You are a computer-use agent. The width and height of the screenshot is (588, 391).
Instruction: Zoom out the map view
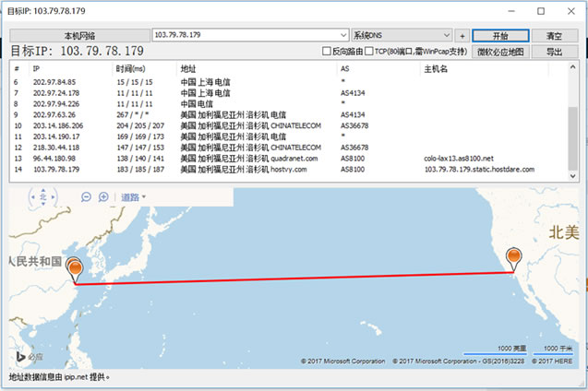click(x=86, y=196)
